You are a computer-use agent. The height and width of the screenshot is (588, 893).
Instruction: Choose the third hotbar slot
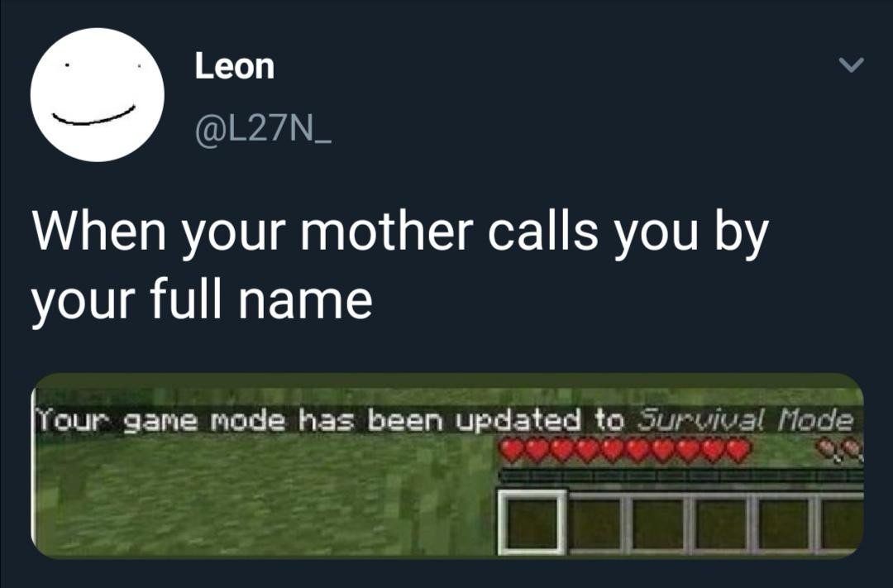tap(660, 524)
